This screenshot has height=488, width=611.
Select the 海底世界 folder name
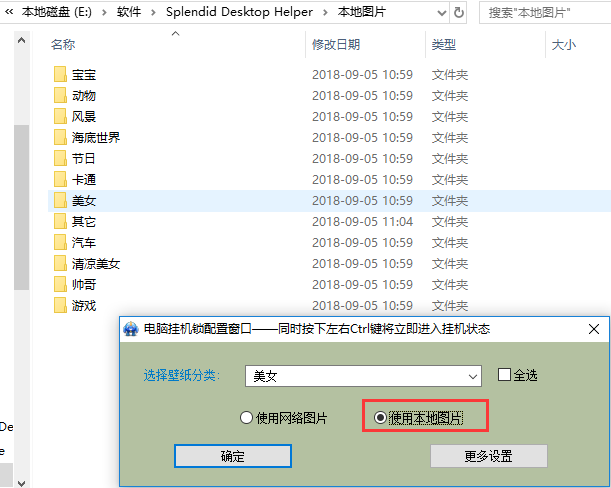coord(96,138)
